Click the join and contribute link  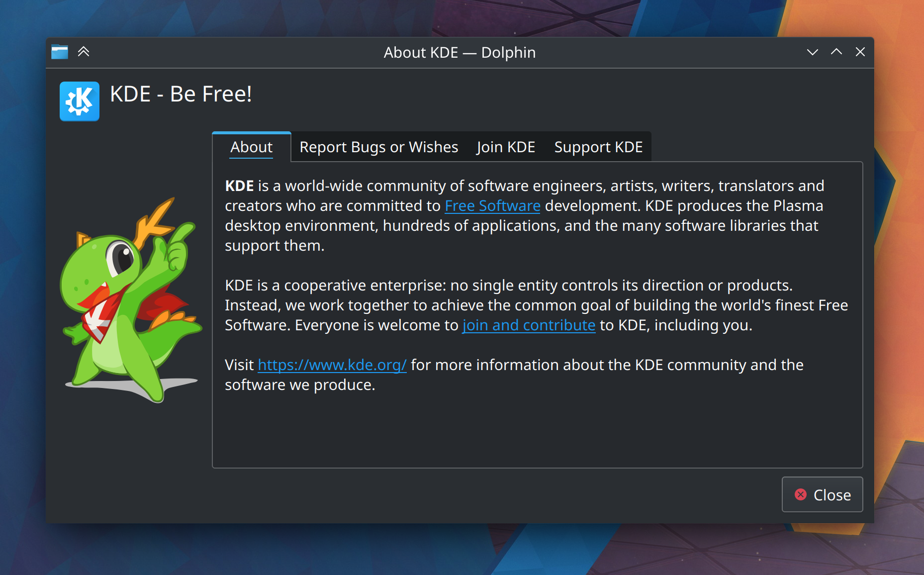[x=529, y=325]
